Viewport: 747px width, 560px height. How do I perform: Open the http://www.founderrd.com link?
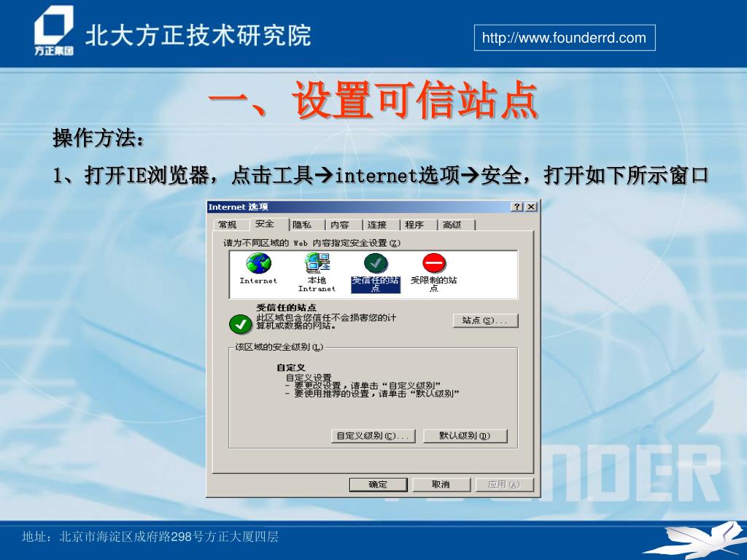click(x=565, y=38)
